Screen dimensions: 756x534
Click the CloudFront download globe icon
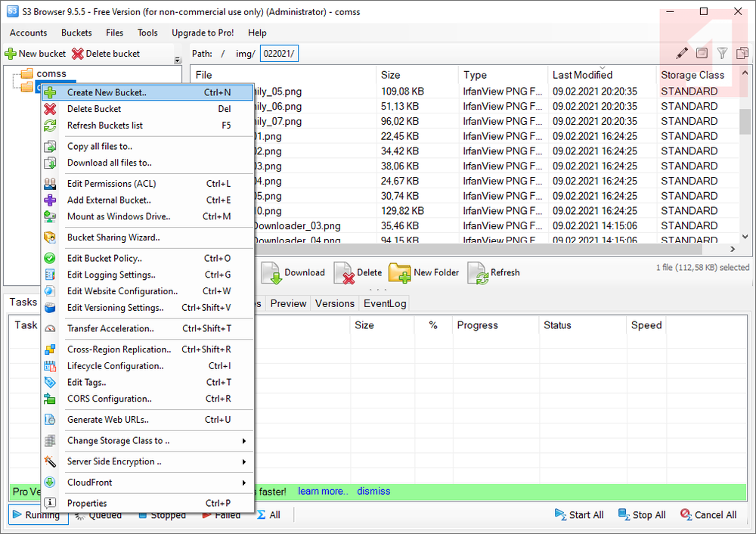[50, 483]
